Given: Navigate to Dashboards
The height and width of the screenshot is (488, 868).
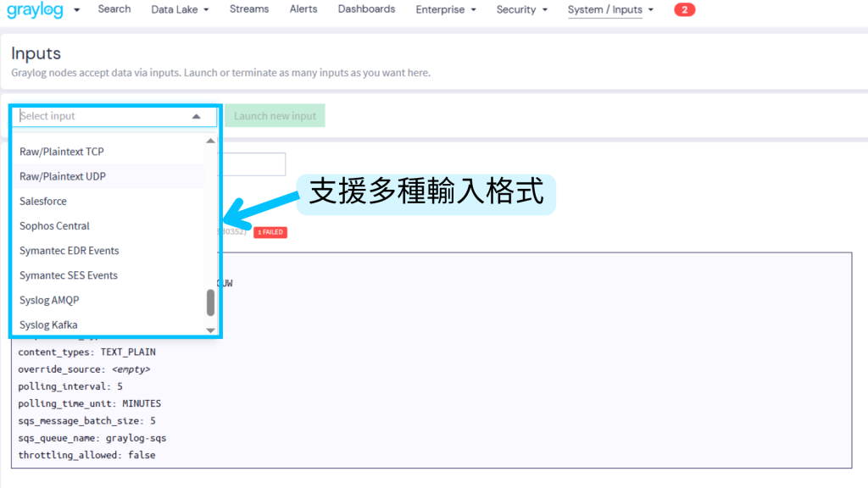Looking at the screenshot, I should pyautogui.click(x=366, y=8).
